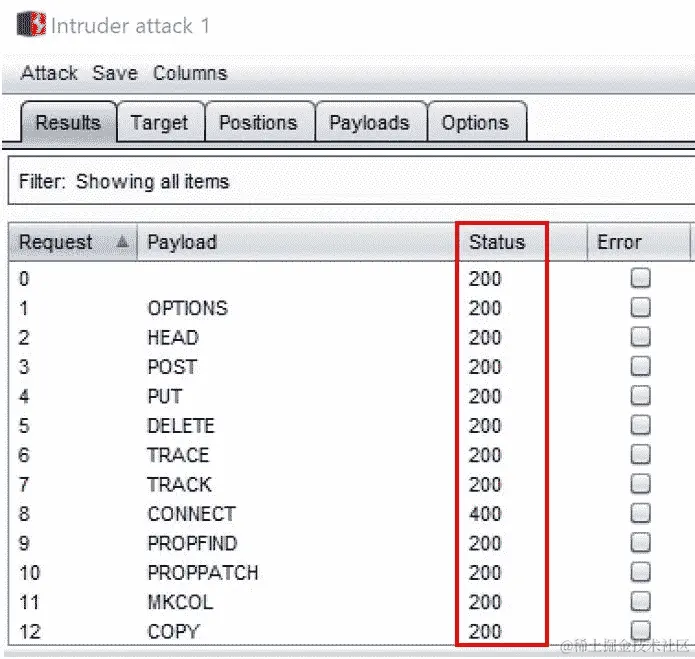Select the MKCOL payload row
695x659 pixels.
click(x=350, y=602)
